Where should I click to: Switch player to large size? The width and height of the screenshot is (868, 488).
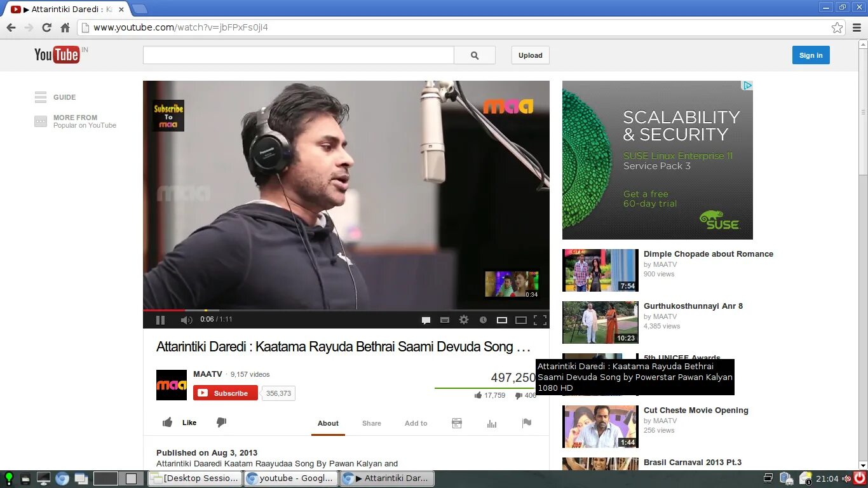point(521,320)
